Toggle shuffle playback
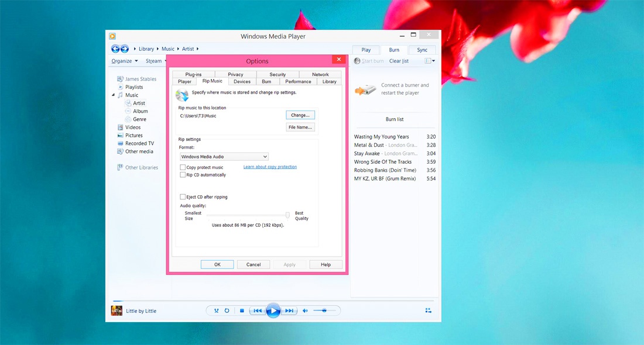The width and height of the screenshot is (644, 345). click(217, 310)
